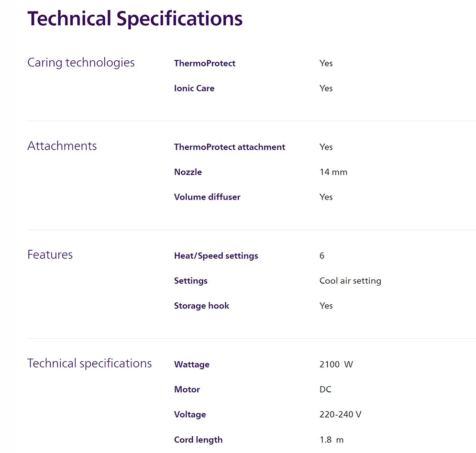476x453 pixels.
Task: Click the Storage hook label
Action: (x=201, y=305)
